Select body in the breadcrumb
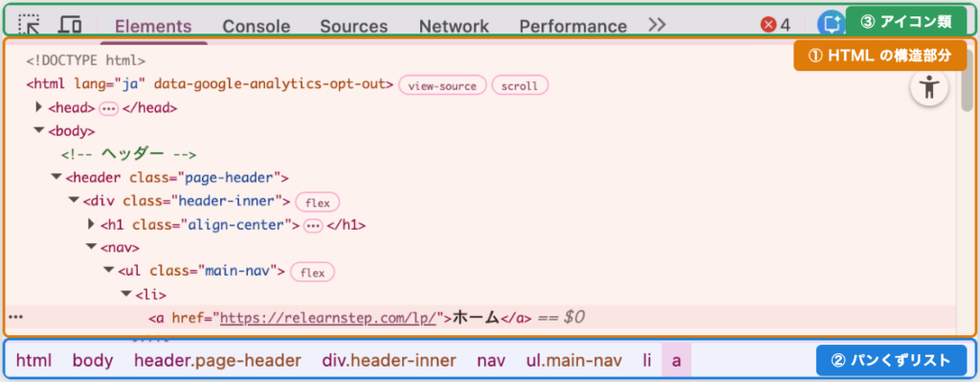 (x=93, y=360)
